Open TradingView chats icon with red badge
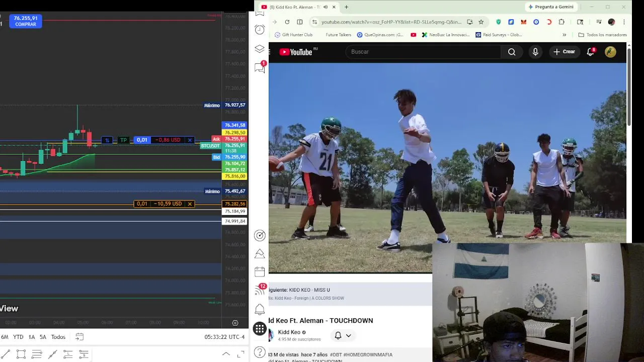The height and width of the screenshot is (362, 644). click(260, 67)
